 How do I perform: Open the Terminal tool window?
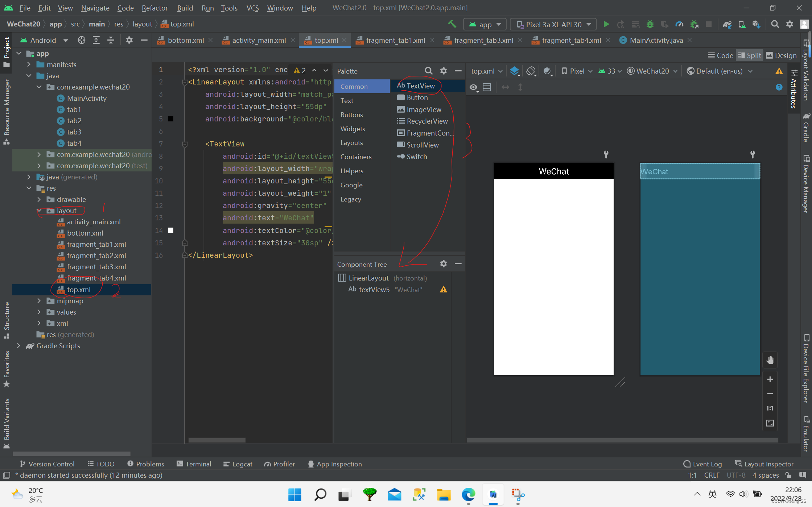click(194, 464)
